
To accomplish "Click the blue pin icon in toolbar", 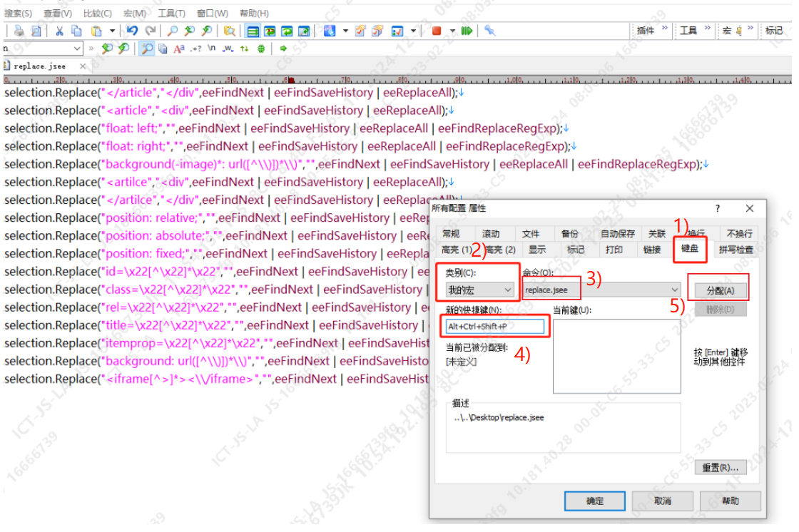I will pyautogui.click(x=489, y=31).
